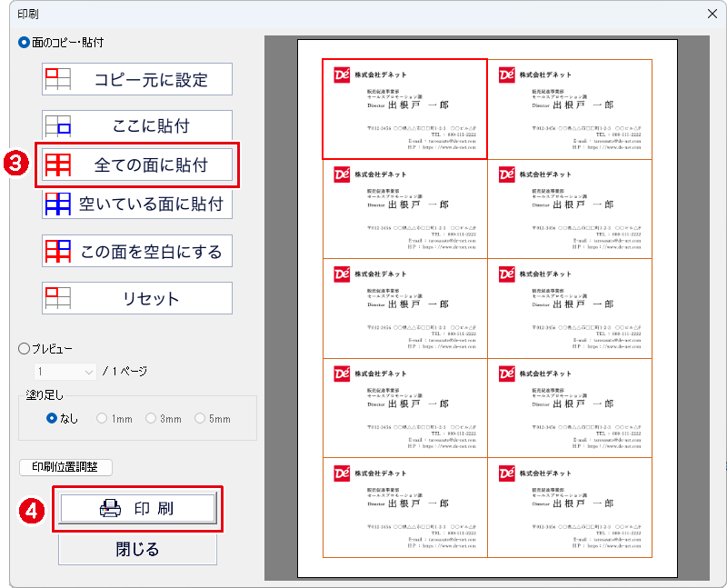This screenshot has height=588, width=727.
Task: Select the 5mm bleed option
Action: click(x=199, y=418)
